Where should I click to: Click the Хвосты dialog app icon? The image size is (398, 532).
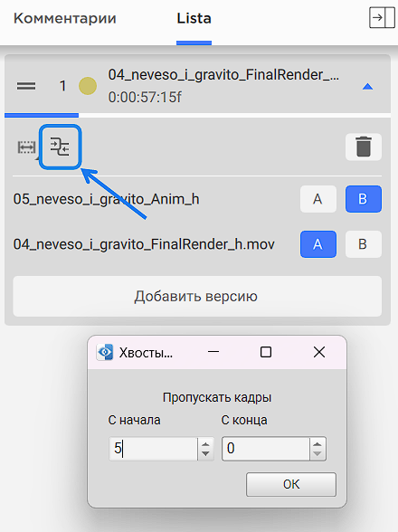click(105, 352)
